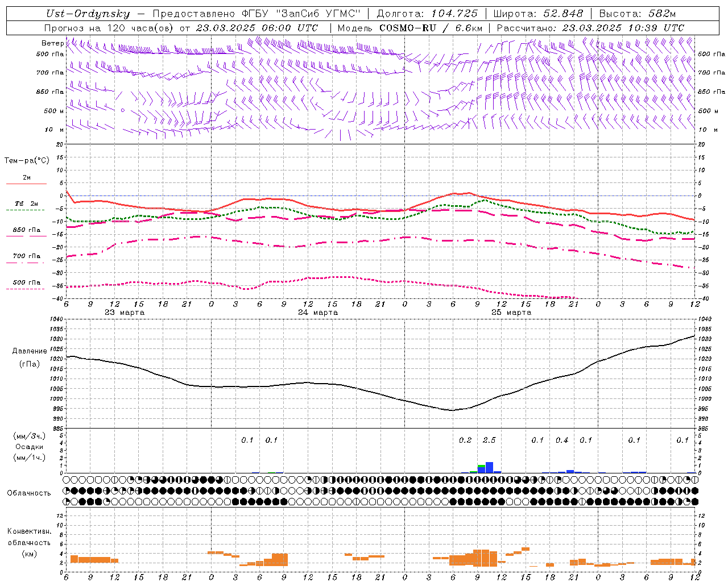The width and height of the screenshot is (728, 582).
Task: Click the Конвективн. convective cloud label
Action: coord(30,531)
